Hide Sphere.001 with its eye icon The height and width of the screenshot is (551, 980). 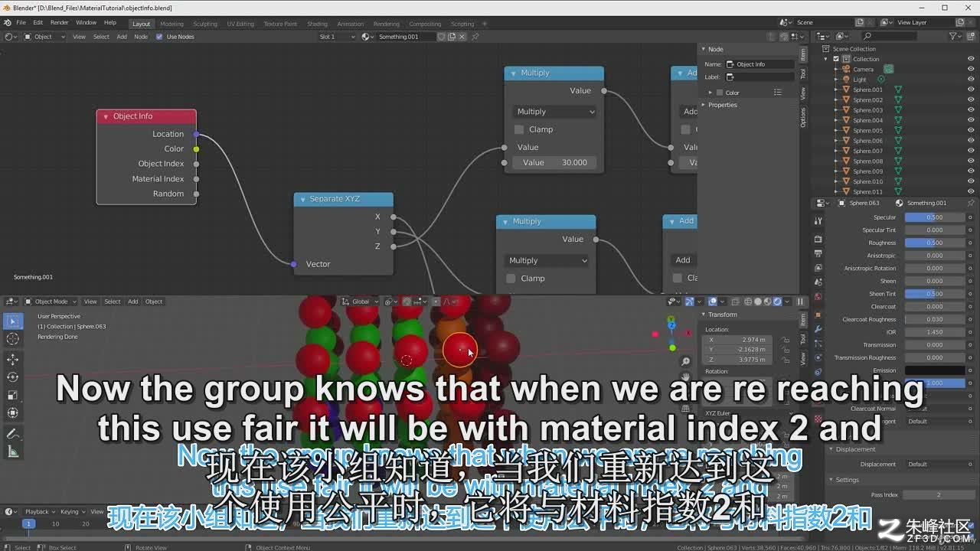(971, 90)
